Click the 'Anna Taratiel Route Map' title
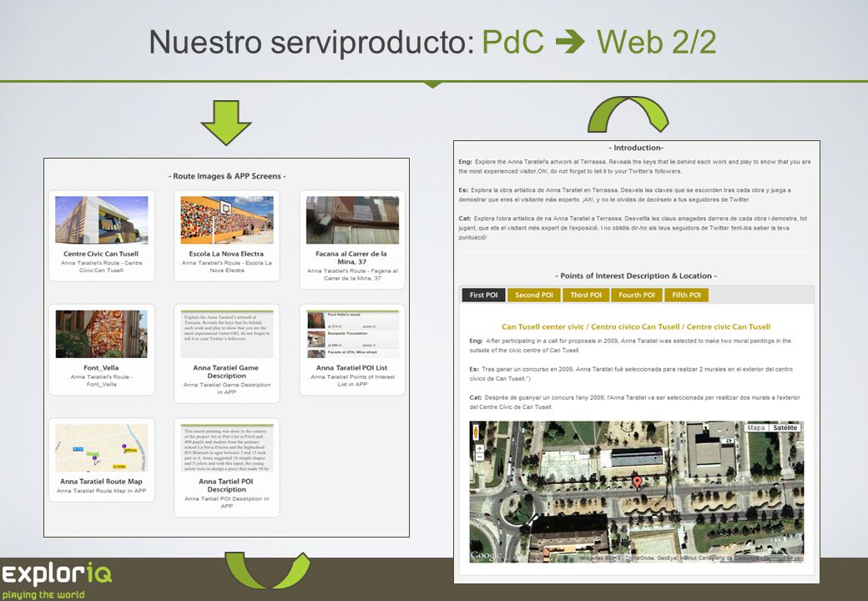Screen dimensions: 868x601 [101, 482]
